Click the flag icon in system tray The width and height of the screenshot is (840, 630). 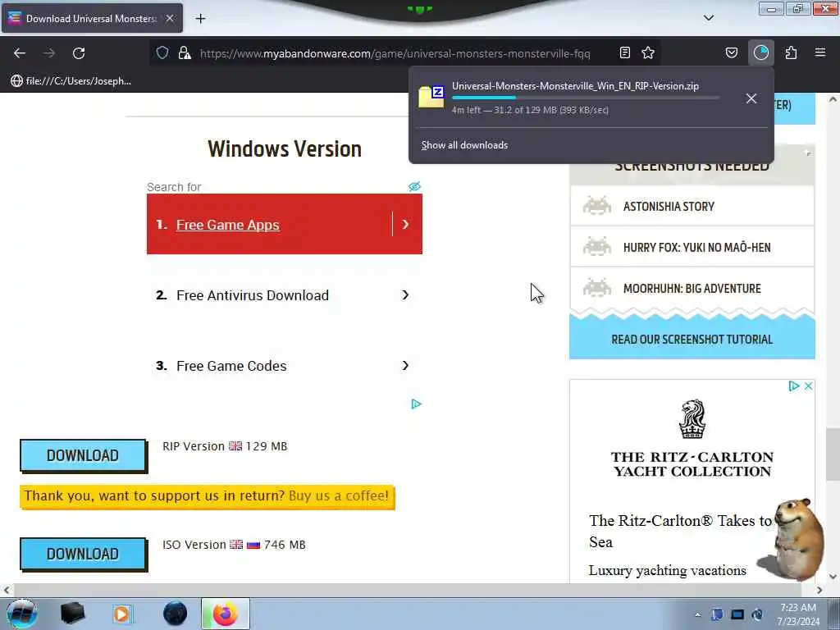pos(717,614)
